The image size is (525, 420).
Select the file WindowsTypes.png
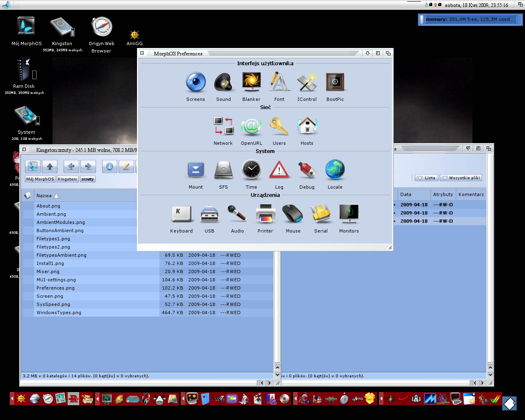[59, 313]
